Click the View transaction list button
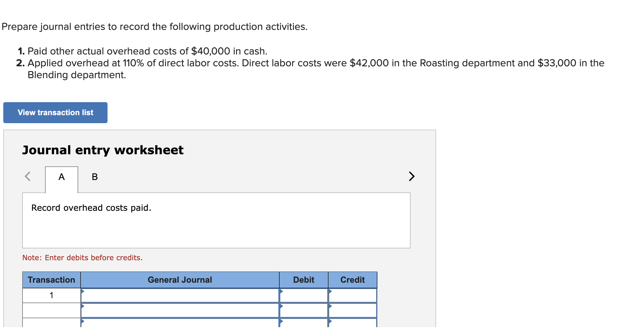644x328 pixels. [x=55, y=112]
